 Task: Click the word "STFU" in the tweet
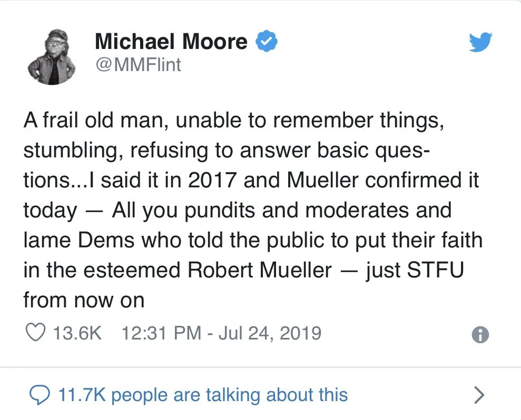(435, 270)
